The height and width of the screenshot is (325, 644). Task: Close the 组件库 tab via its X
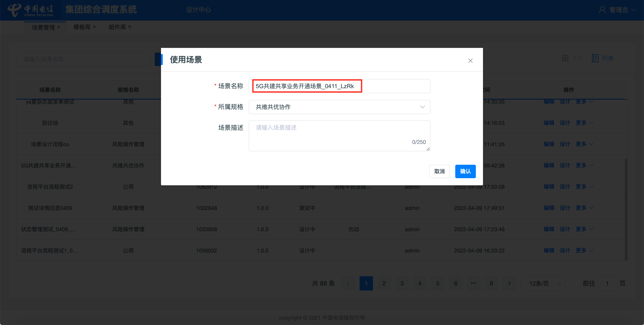[129, 27]
